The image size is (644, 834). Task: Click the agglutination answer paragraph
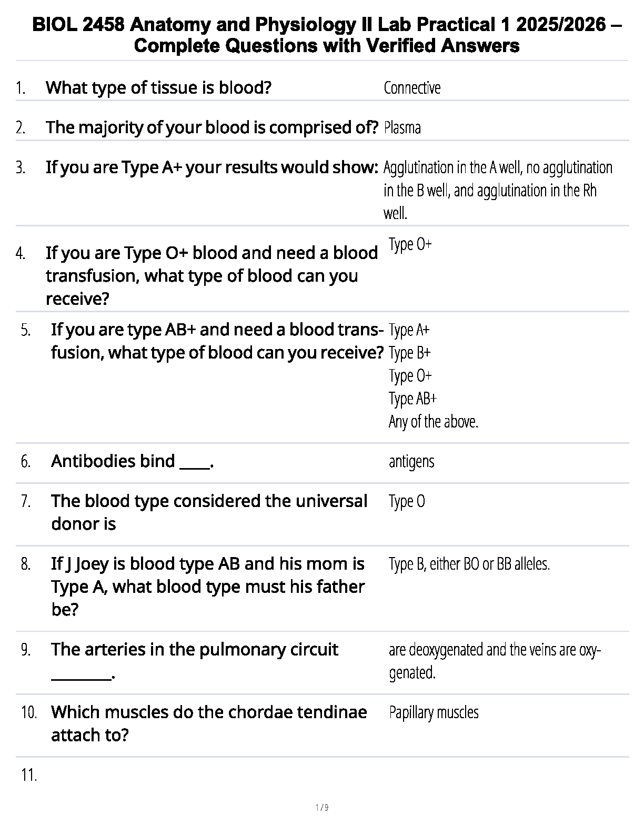497,190
